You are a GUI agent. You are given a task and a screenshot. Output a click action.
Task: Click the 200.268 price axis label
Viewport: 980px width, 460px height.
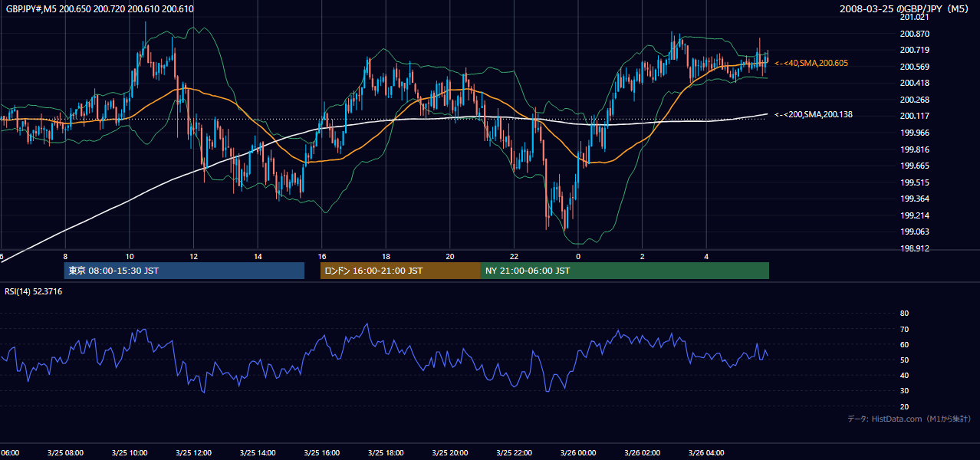point(914,100)
